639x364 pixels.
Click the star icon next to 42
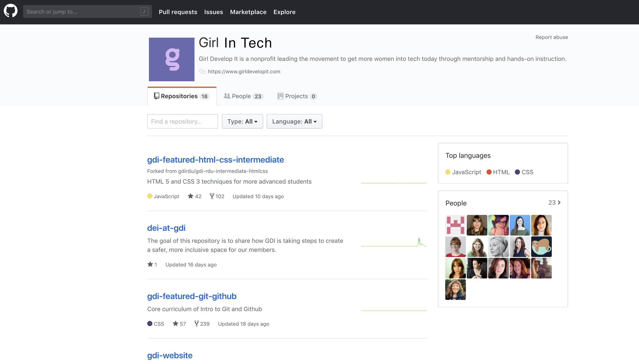[190, 196]
